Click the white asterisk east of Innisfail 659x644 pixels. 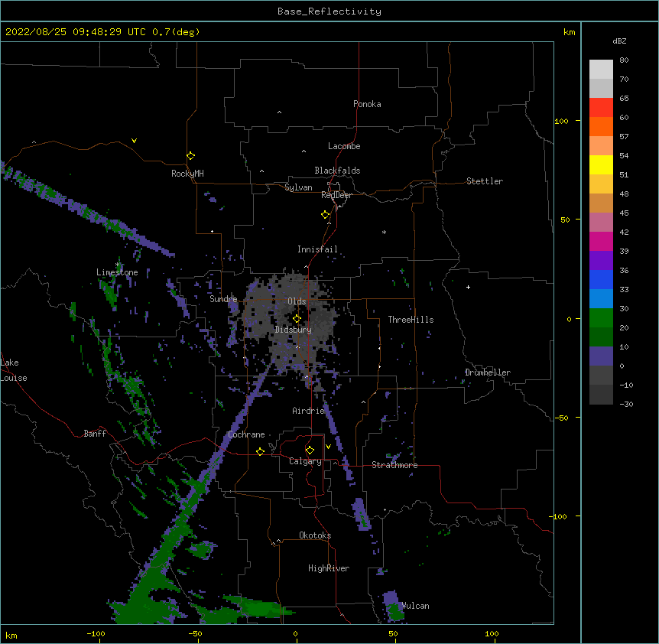(x=384, y=232)
